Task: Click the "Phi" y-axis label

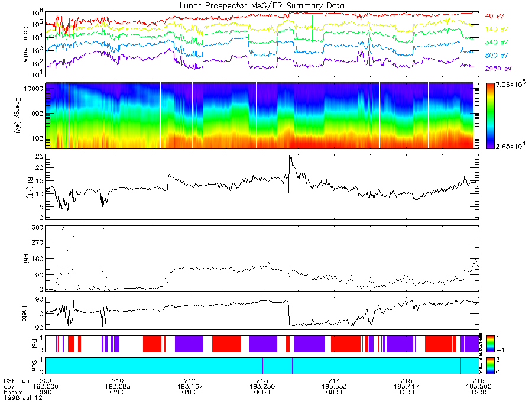Action: point(25,258)
